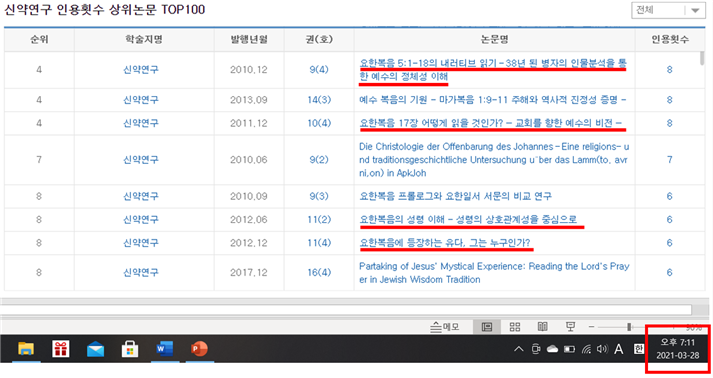The height and width of the screenshot is (378, 713).
Task: Launch the Mail app from taskbar
Action: pos(95,350)
